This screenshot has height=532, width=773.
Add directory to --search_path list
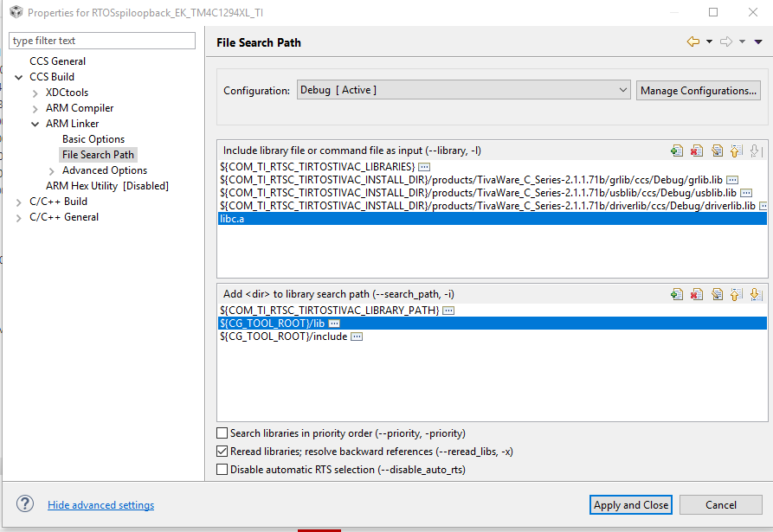click(x=677, y=295)
